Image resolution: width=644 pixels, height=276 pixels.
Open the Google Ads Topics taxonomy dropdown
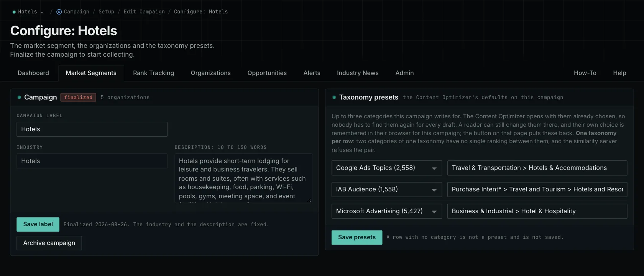pyautogui.click(x=387, y=168)
